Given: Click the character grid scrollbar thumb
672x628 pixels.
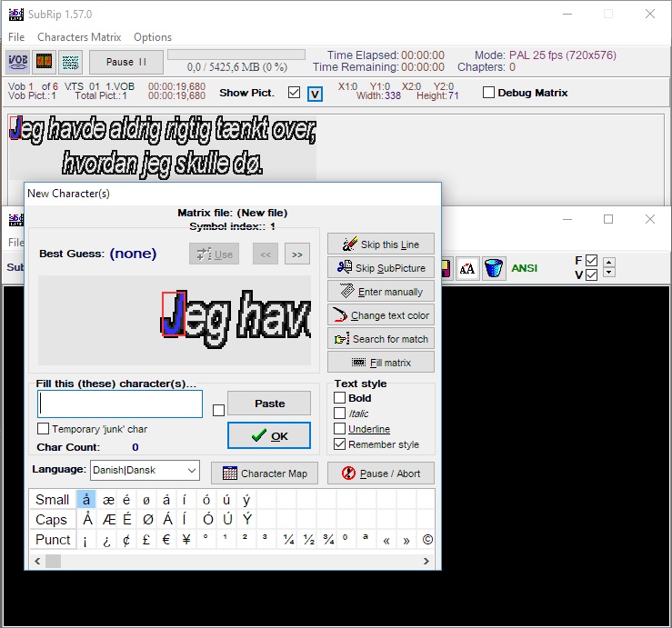Looking at the screenshot, I should point(53,561).
